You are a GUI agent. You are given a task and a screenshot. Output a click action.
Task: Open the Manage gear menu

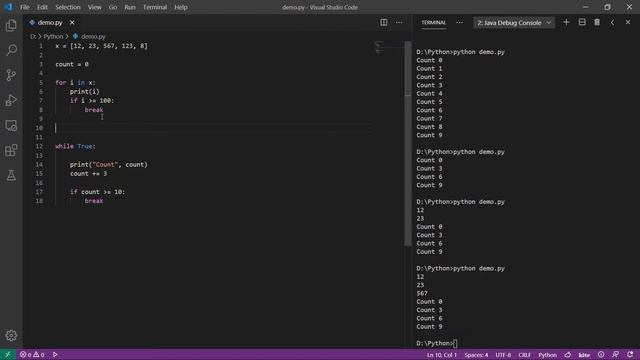pyautogui.click(x=11, y=336)
